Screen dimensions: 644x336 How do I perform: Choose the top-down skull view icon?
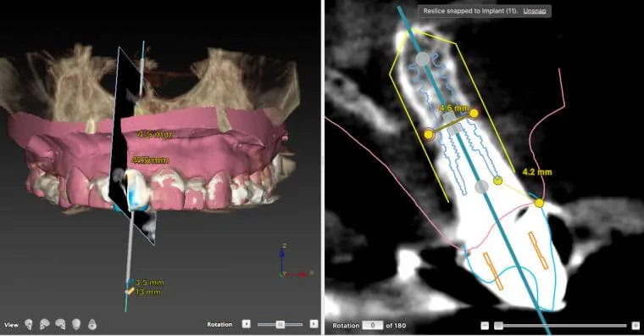click(92, 325)
